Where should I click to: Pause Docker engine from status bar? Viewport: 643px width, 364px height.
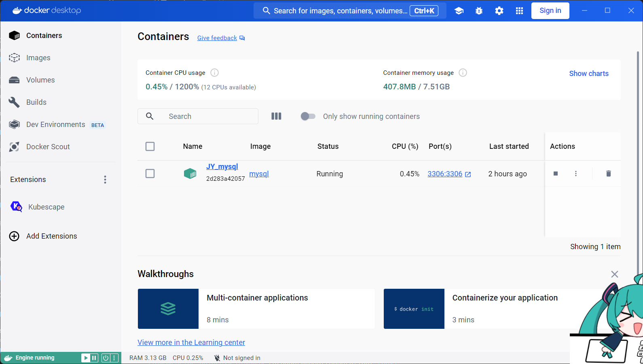tap(94, 358)
